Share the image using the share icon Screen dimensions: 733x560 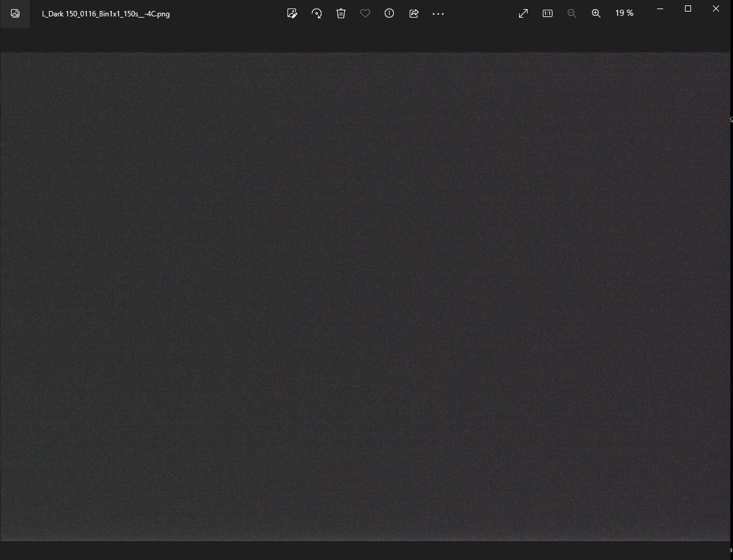coord(414,13)
